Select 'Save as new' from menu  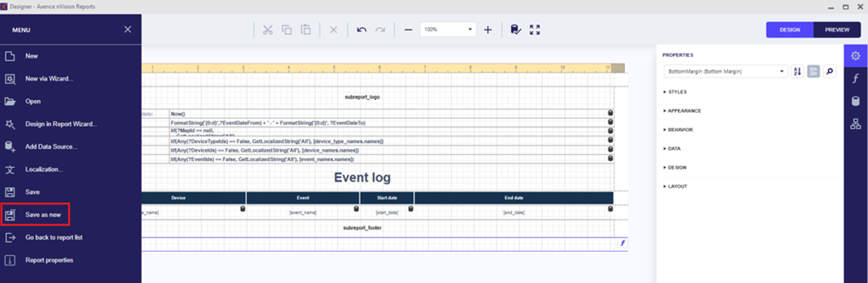(x=43, y=215)
